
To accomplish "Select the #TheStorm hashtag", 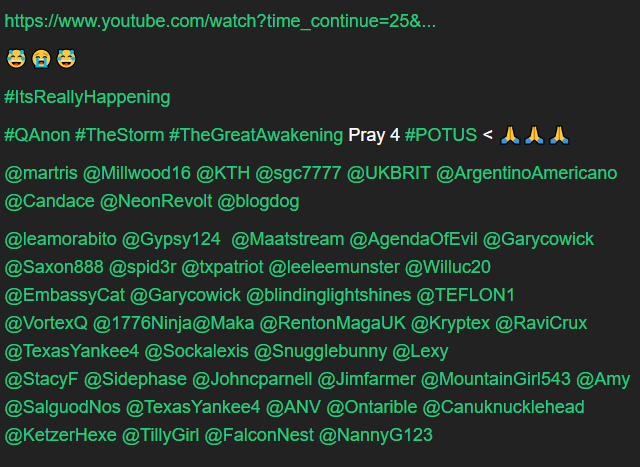I will (119, 135).
